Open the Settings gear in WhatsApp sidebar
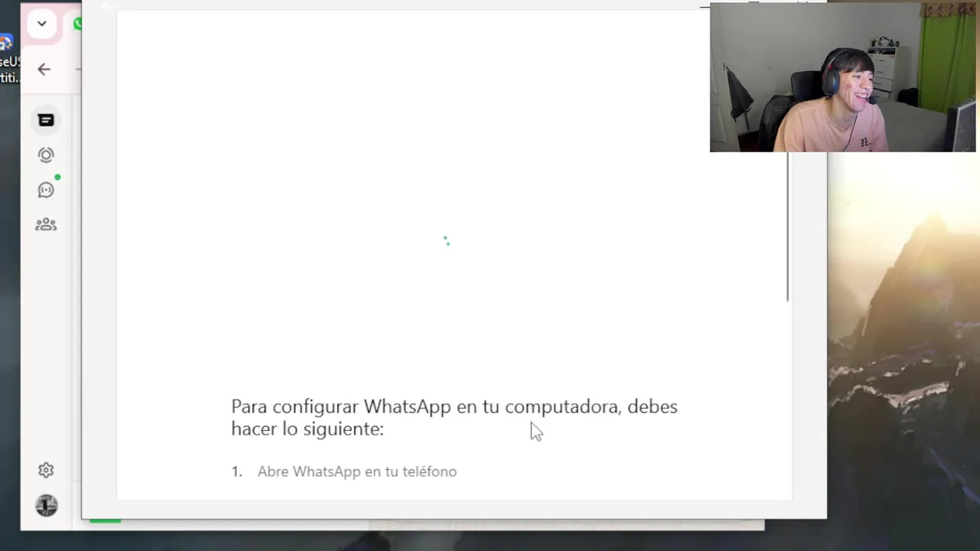980x551 pixels. pos(46,470)
